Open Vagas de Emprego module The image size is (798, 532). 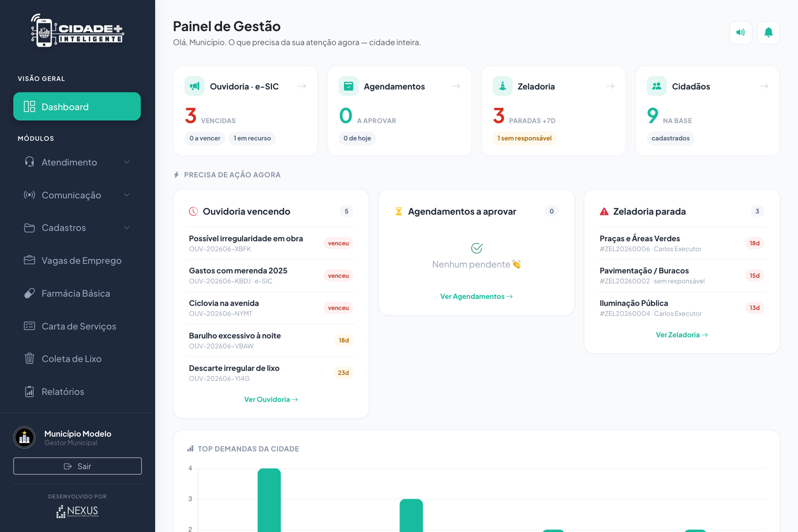click(77, 260)
